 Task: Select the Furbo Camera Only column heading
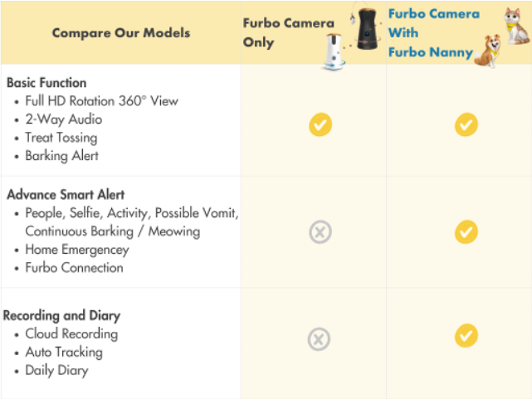tap(287, 32)
